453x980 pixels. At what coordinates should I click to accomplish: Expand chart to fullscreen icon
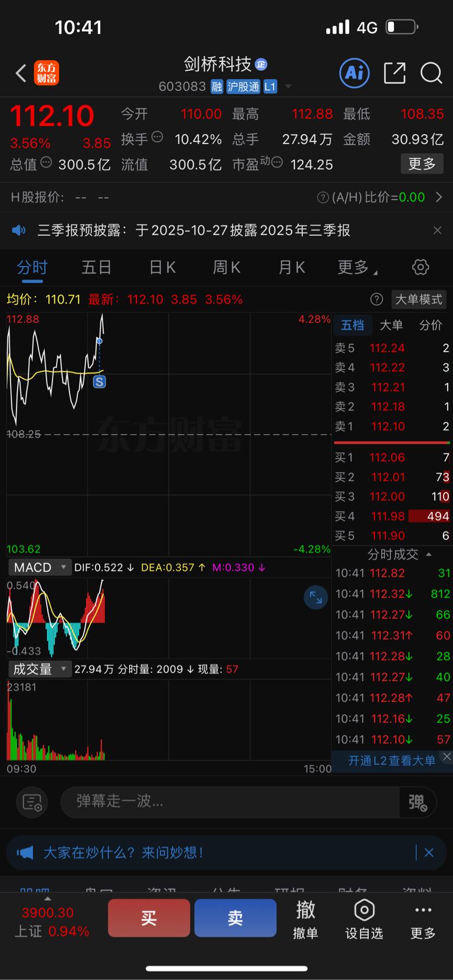point(316,598)
